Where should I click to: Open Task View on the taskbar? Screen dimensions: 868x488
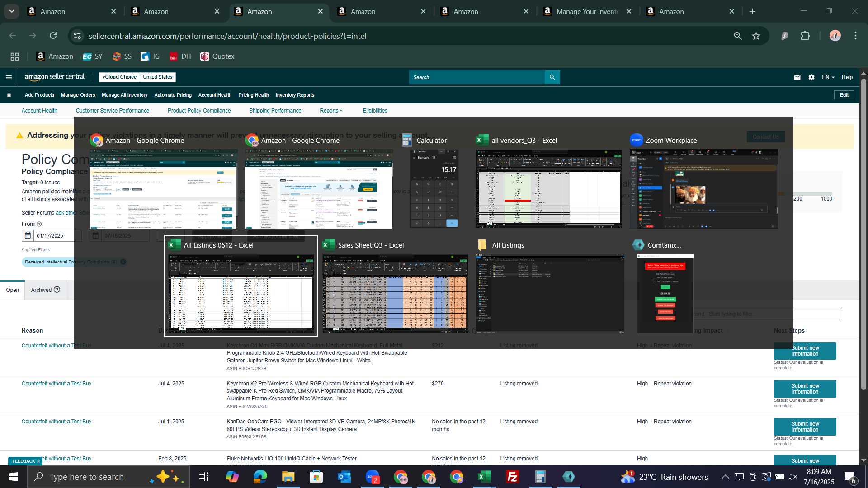click(203, 477)
